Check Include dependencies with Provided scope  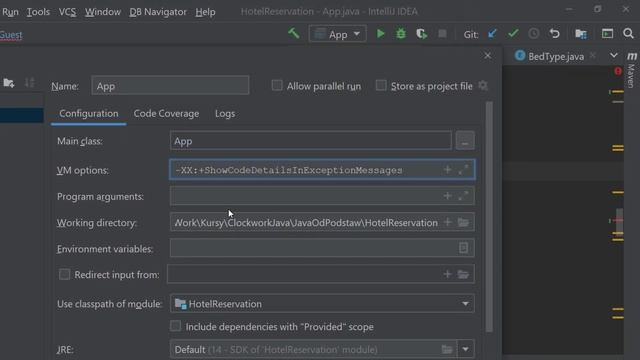point(176,326)
